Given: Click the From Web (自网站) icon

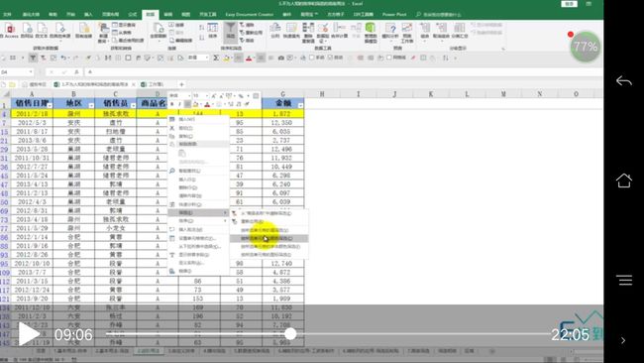Looking at the screenshot, I should (x=27, y=29).
